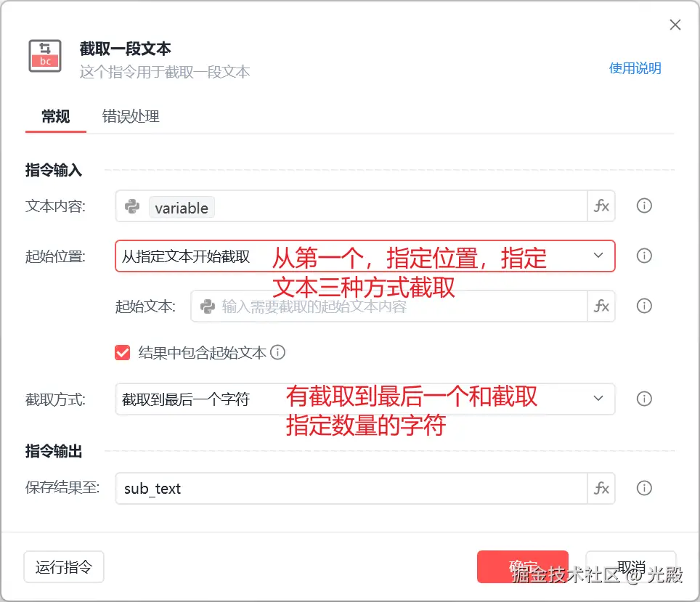Open the 使用说明 link
Screen dimensions: 700x602
tap(635, 68)
